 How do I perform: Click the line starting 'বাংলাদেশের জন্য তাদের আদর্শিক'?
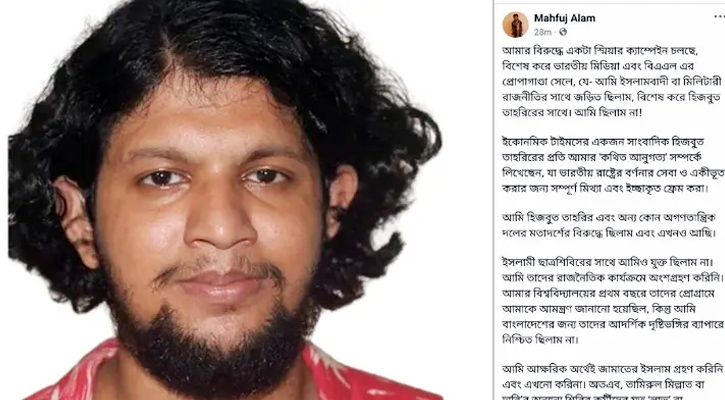click(613, 324)
